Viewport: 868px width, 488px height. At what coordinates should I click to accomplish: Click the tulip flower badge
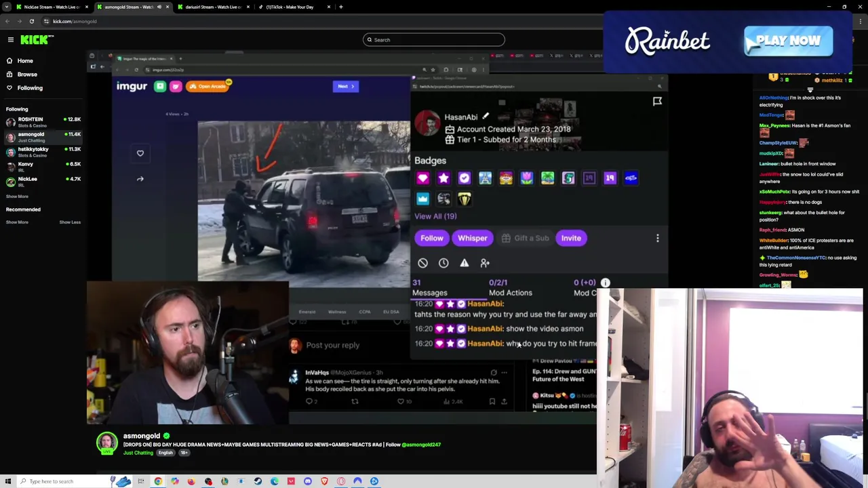[x=527, y=178]
